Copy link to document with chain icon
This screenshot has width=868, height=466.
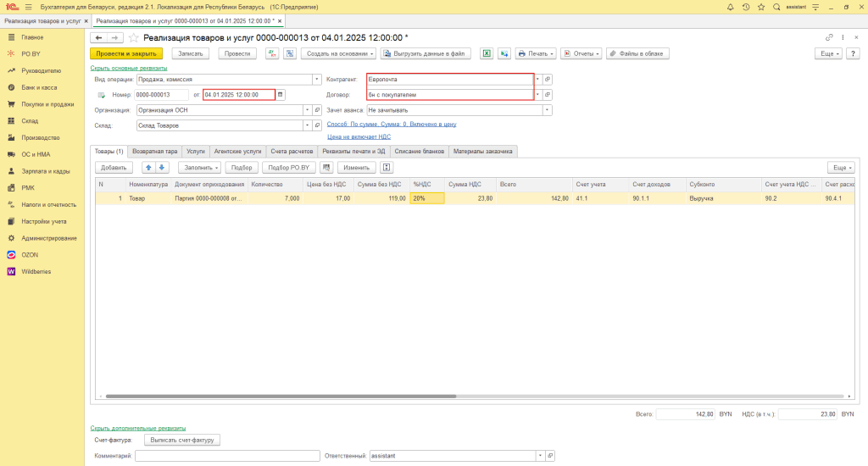tap(829, 37)
